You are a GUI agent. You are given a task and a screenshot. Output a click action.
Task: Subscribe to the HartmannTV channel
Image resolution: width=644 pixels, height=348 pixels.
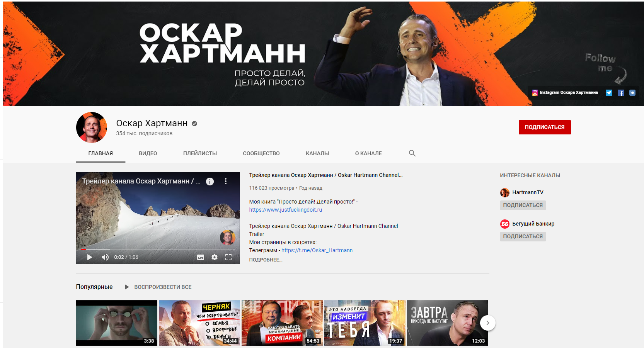tap(523, 205)
